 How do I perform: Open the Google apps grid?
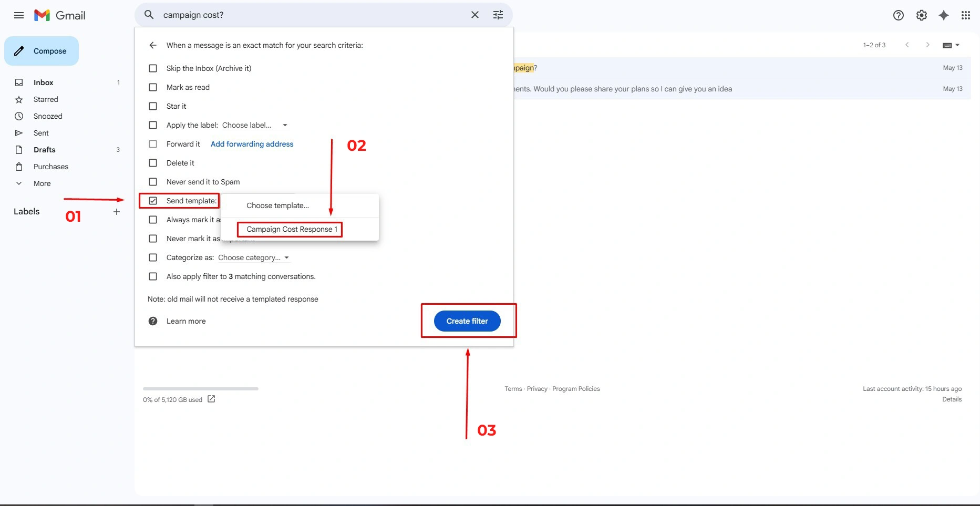tap(966, 15)
